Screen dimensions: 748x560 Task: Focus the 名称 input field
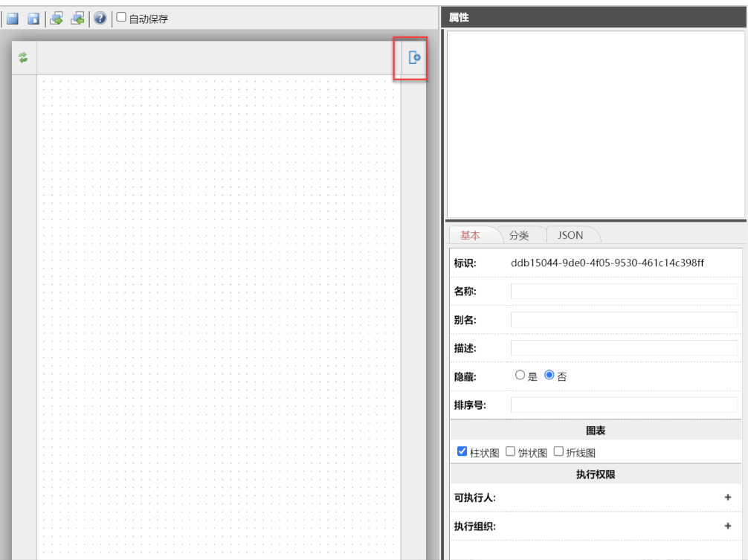click(x=624, y=291)
